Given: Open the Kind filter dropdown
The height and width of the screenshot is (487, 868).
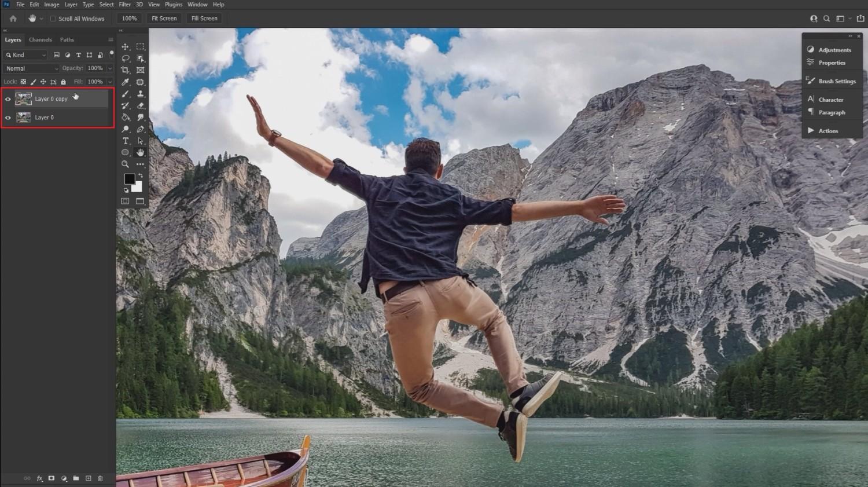Looking at the screenshot, I should tap(25, 55).
